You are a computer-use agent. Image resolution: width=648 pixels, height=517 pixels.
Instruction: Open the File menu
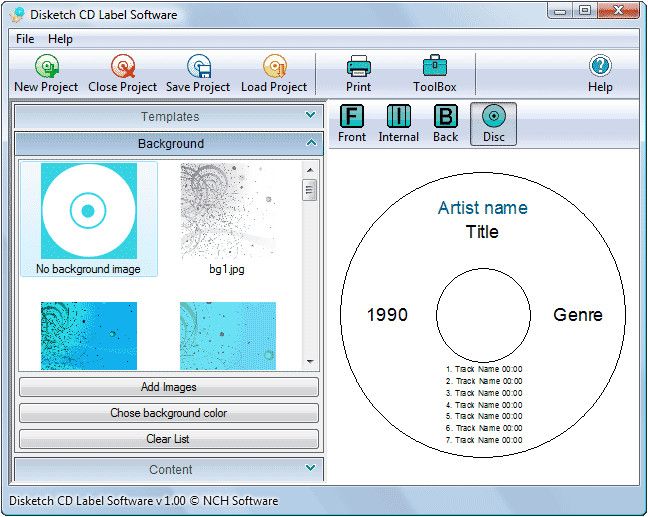click(25, 39)
